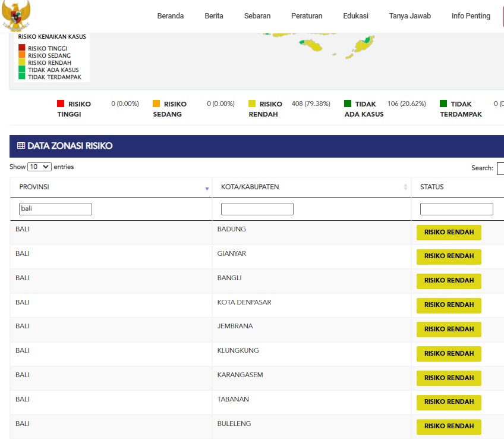Viewport: 504px width, 439px height.
Task: Click Risiko Rendah badge for Badung
Action: coord(449,232)
